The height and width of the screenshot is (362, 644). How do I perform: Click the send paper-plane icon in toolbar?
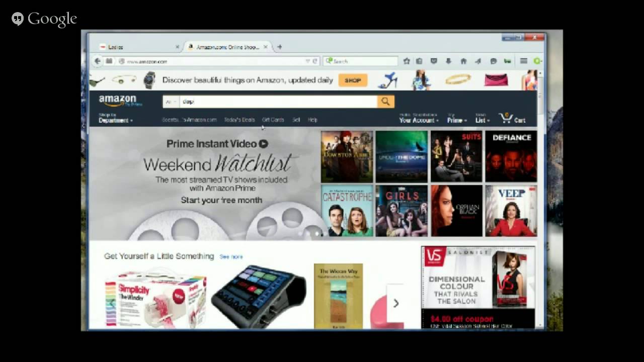(478, 61)
